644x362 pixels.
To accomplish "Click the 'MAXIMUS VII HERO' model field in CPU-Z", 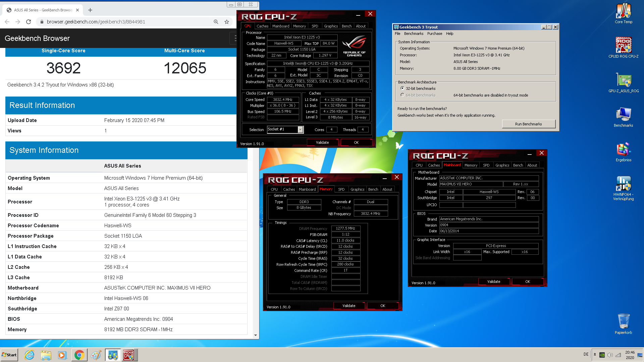I will [471, 184].
